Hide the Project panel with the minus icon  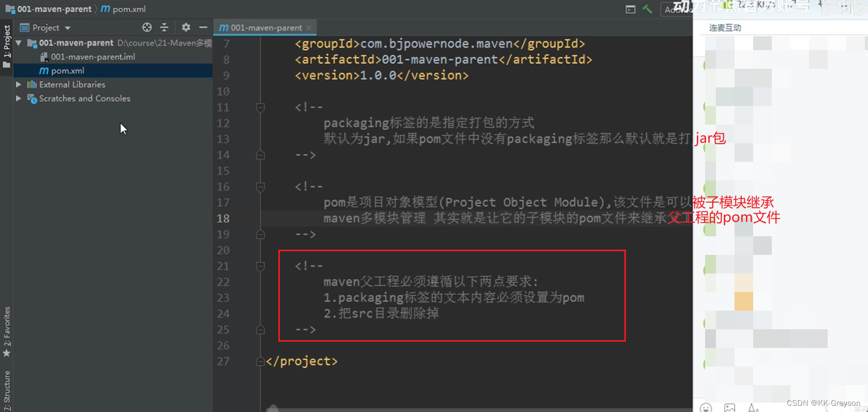[203, 27]
